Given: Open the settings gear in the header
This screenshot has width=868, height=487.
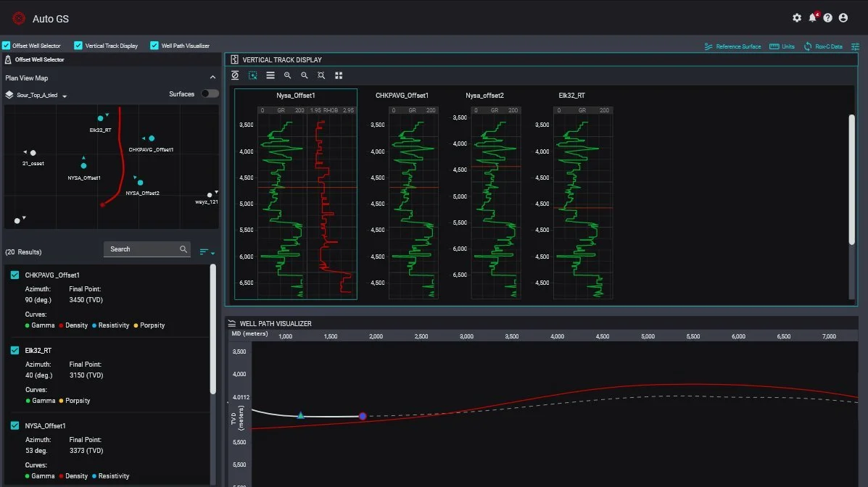Looking at the screenshot, I should click(797, 17).
